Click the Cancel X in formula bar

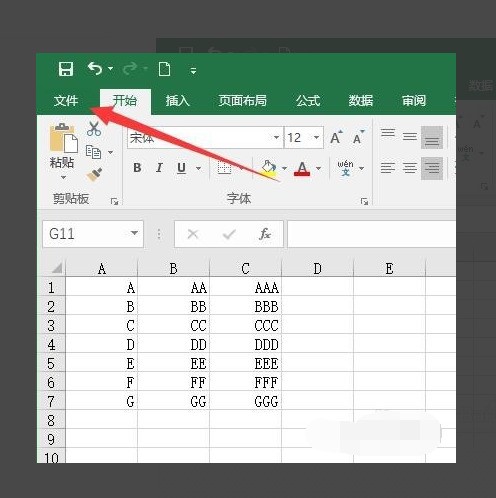point(193,234)
